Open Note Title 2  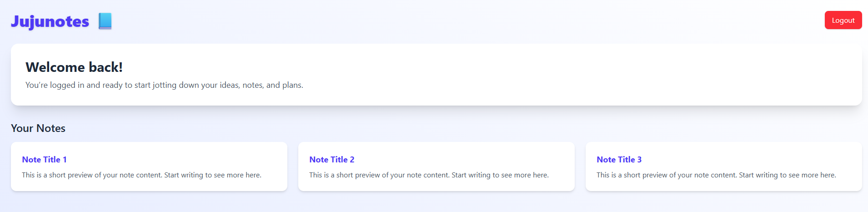[x=331, y=160]
